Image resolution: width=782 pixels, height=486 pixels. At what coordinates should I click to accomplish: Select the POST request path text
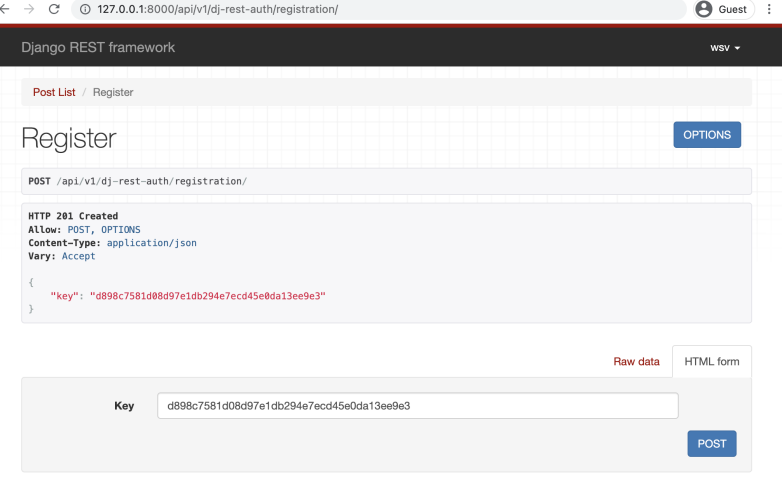pyautogui.click(x=152, y=181)
